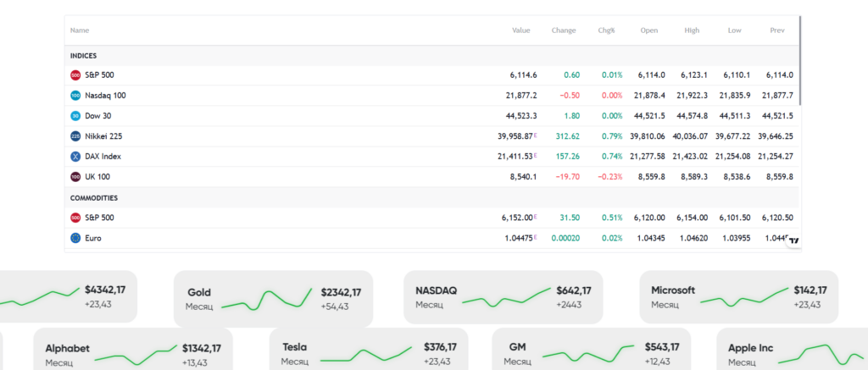Collapse the COMMODITIES section header

(x=94, y=198)
